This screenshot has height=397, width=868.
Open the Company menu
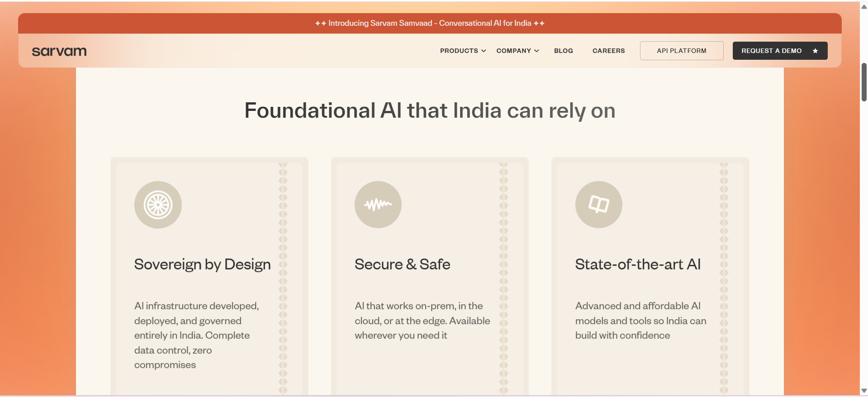(x=518, y=51)
